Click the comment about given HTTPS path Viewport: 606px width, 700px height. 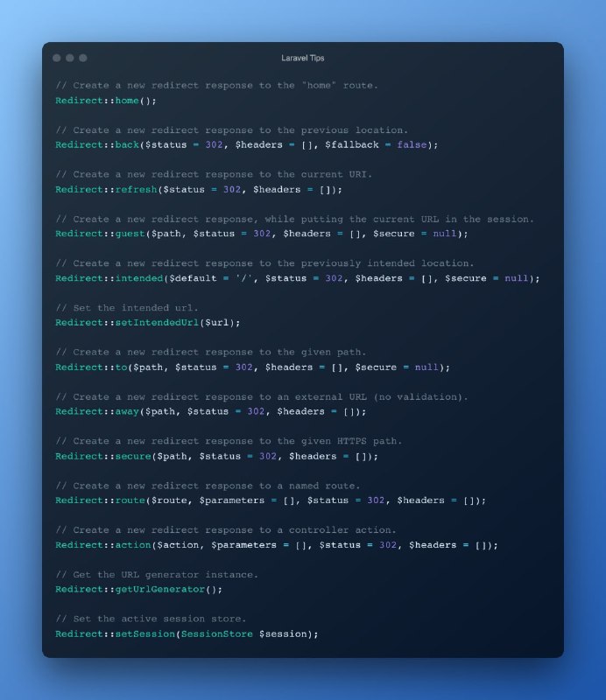tap(229, 441)
